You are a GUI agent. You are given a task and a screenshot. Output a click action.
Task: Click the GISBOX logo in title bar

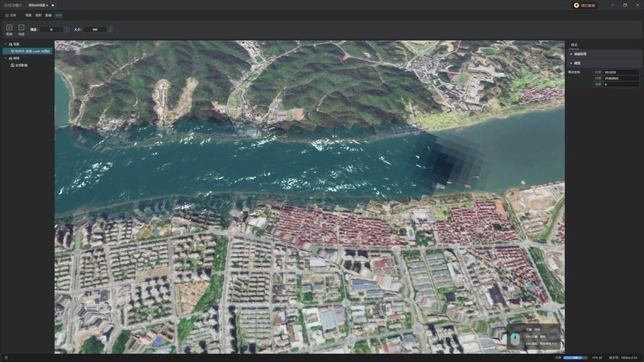12,5
